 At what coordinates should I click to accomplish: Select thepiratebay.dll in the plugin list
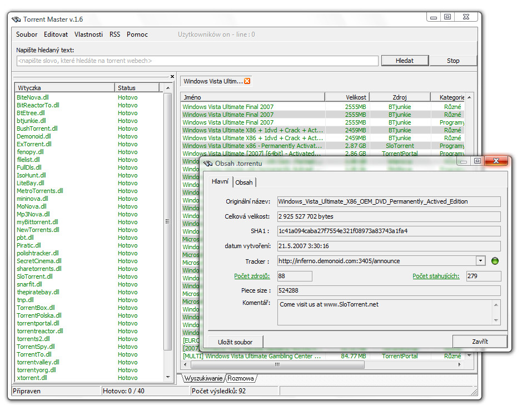38,292
